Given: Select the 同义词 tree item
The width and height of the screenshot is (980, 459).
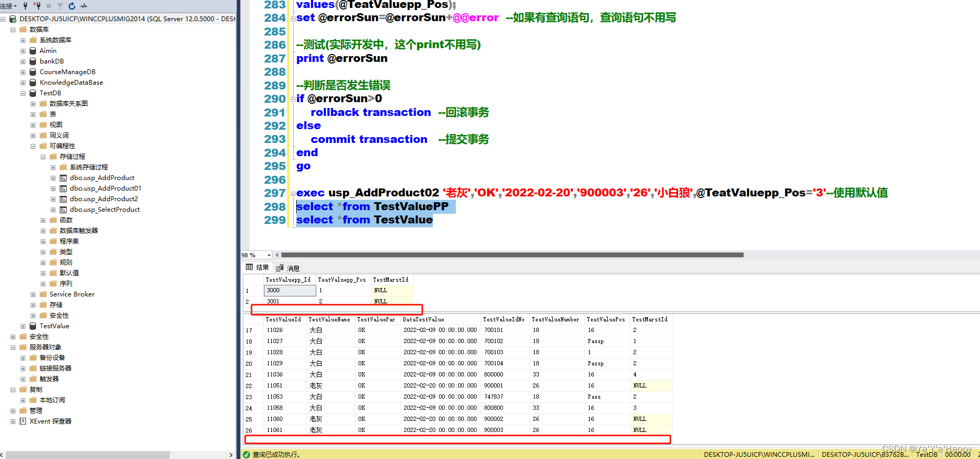Looking at the screenshot, I should click(x=59, y=136).
